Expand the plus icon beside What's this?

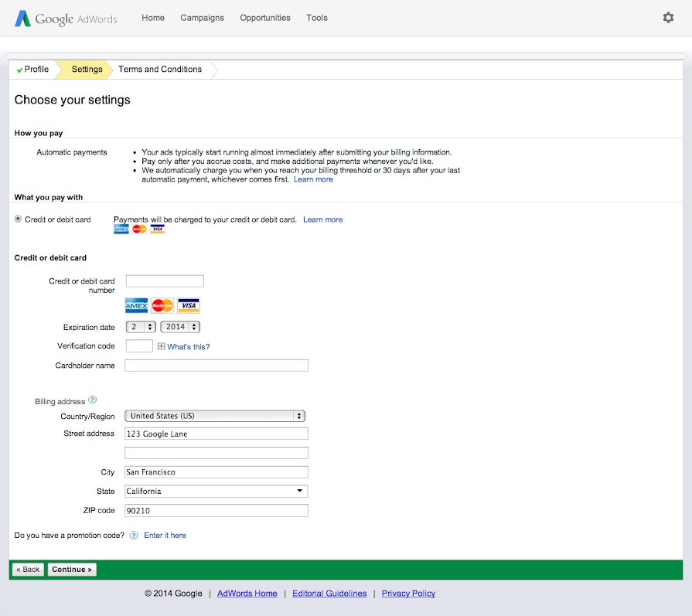162,347
